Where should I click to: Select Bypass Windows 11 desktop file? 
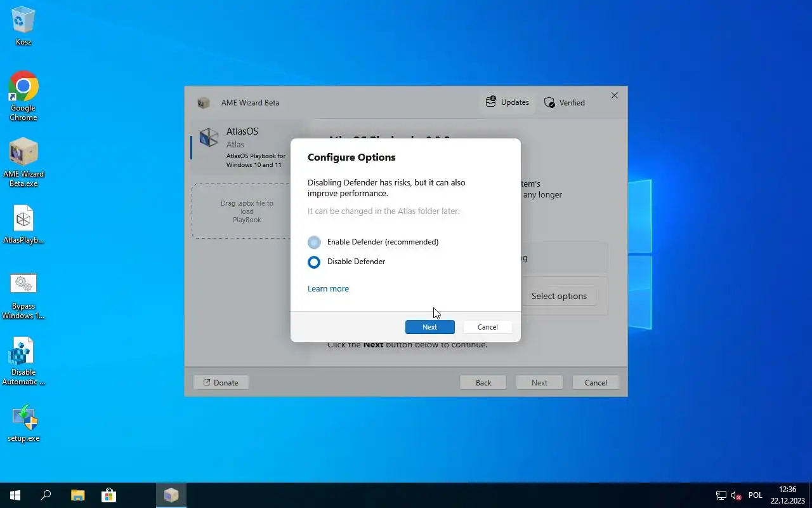tap(23, 296)
